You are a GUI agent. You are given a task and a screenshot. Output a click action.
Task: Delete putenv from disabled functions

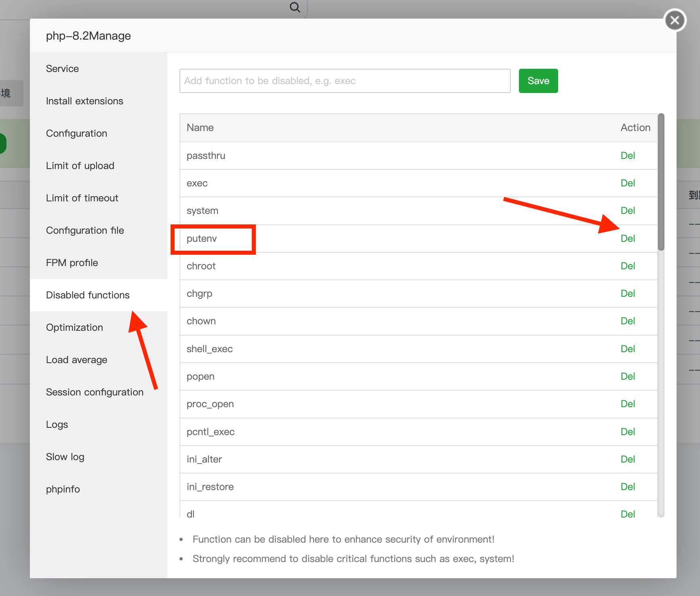tap(628, 239)
